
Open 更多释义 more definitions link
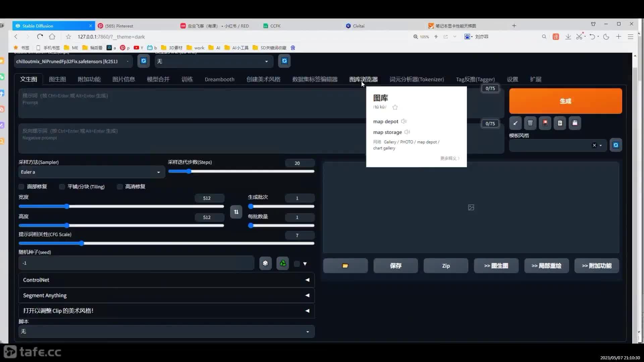click(x=450, y=158)
